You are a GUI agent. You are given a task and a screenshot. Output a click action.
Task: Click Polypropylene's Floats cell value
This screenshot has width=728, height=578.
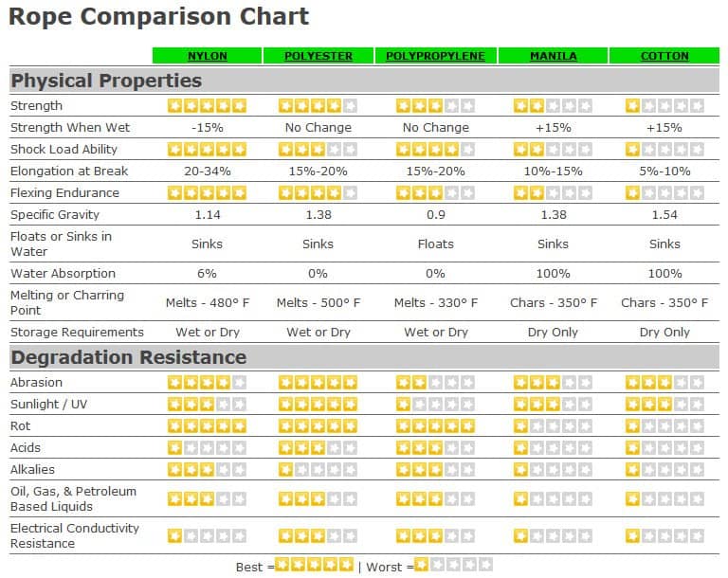pos(435,244)
